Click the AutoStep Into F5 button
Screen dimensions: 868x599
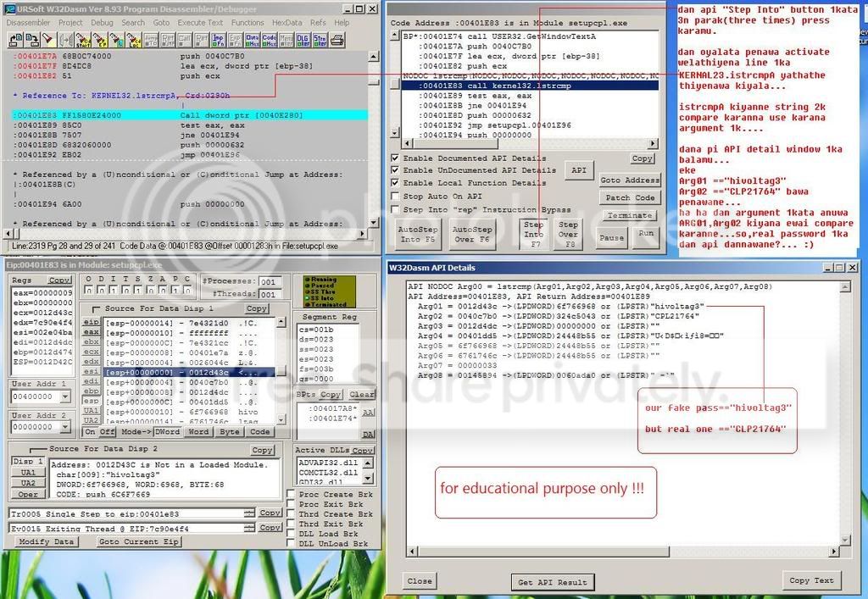click(x=418, y=234)
